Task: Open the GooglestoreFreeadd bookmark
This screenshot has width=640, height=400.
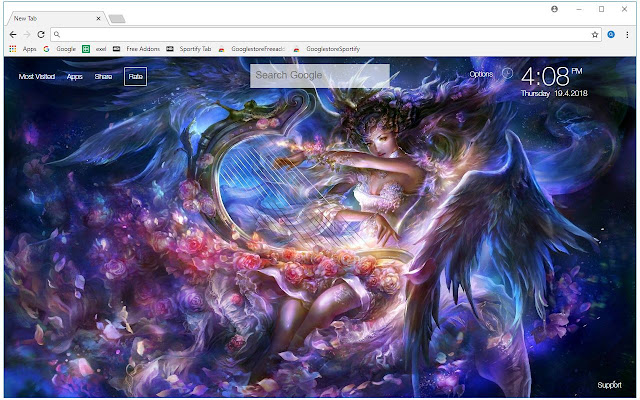Action: click(252, 49)
